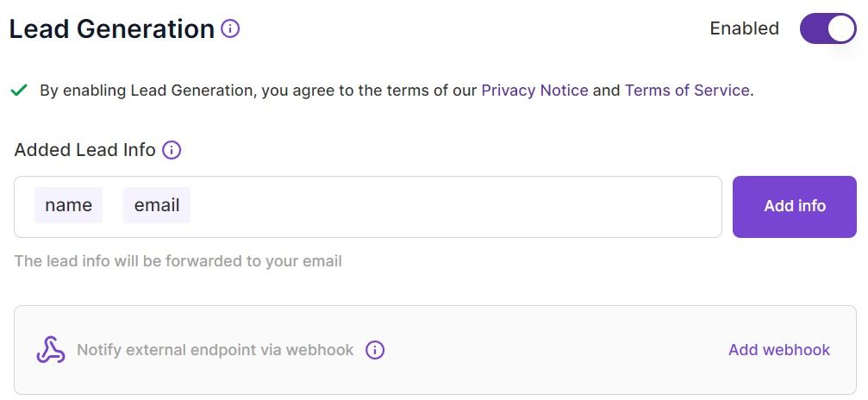The height and width of the screenshot is (400, 868).
Task: Open the Terms of Service link
Action: 687,91
